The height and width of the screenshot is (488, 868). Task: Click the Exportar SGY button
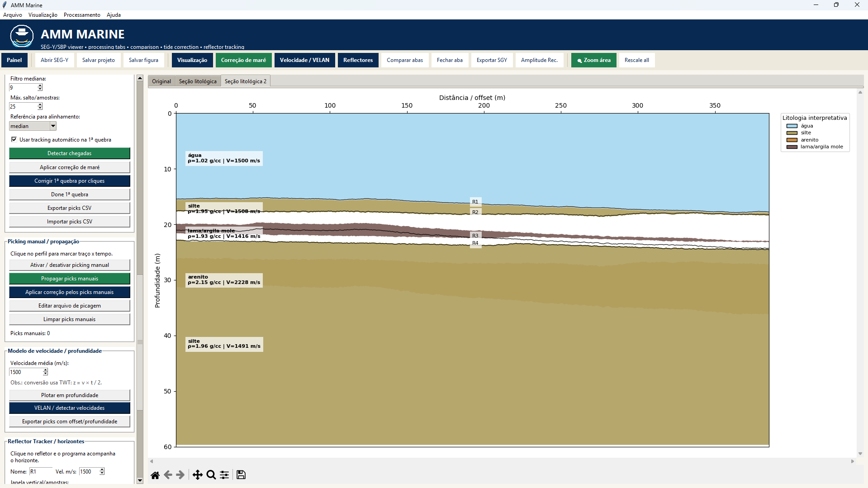[492, 60]
